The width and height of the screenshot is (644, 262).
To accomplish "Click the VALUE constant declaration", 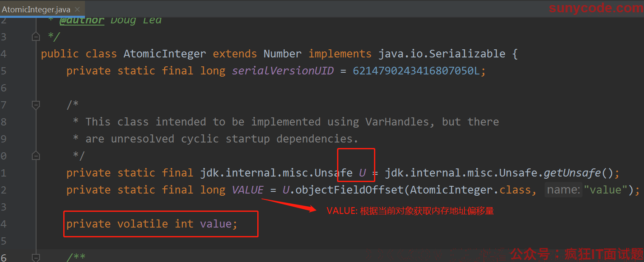I will (247, 190).
